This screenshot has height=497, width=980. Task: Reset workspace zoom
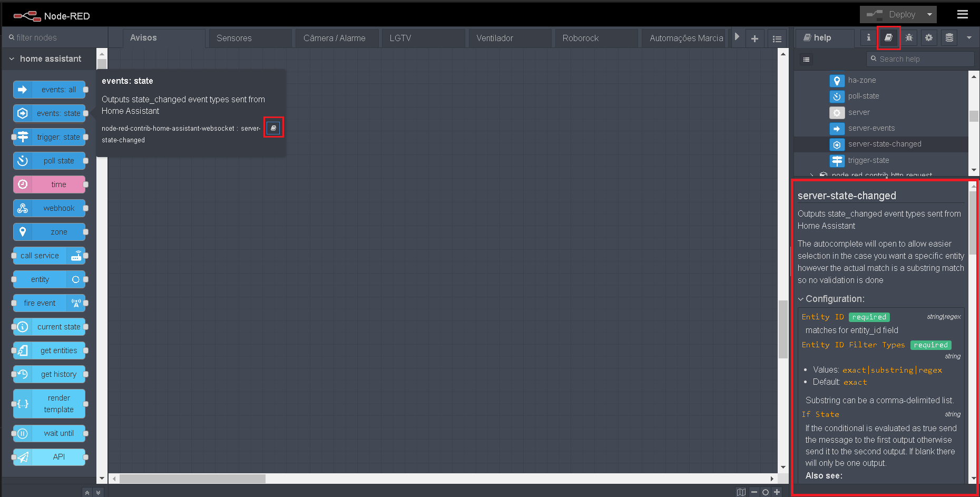(x=765, y=492)
